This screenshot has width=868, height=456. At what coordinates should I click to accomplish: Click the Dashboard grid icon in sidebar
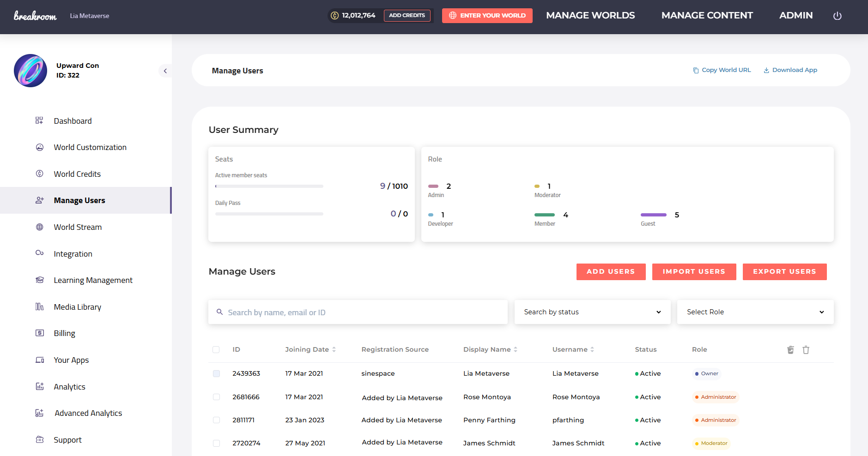(x=39, y=120)
